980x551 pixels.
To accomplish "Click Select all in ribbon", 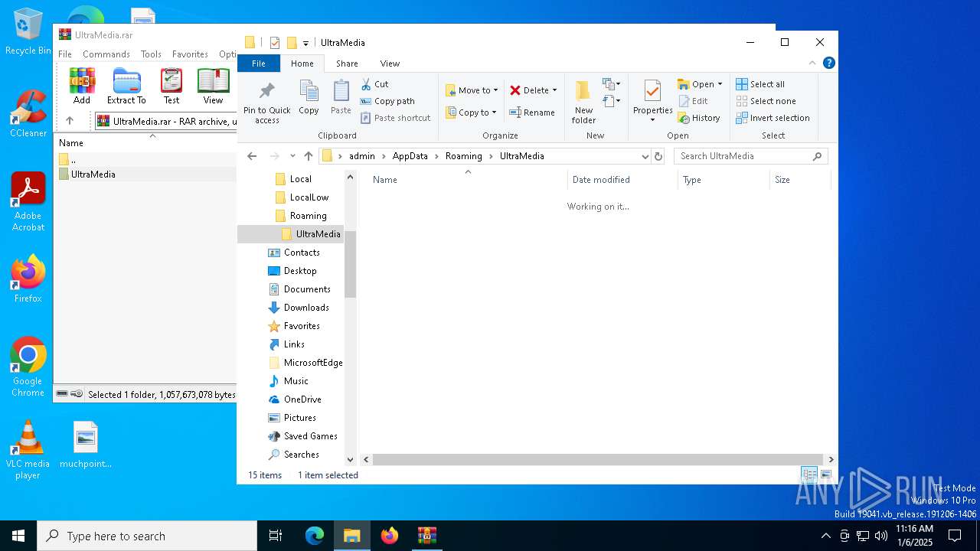I will point(760,84).
